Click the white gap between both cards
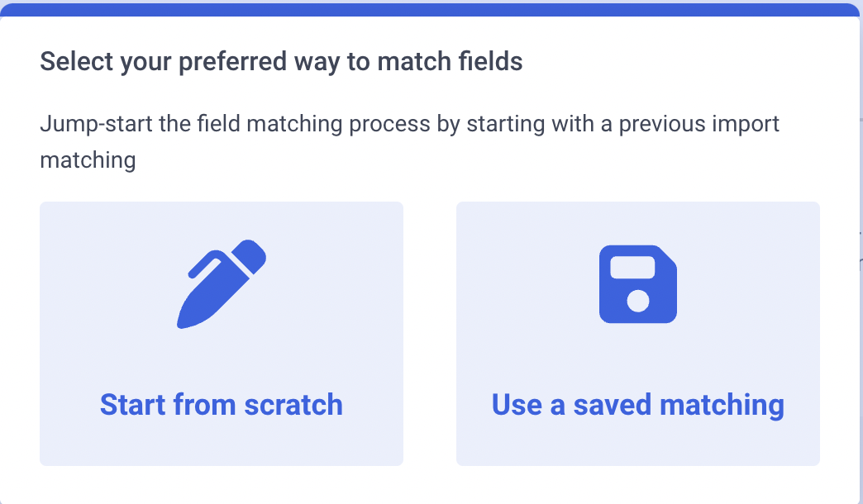863x504 pixels. (x=430, y=334)
